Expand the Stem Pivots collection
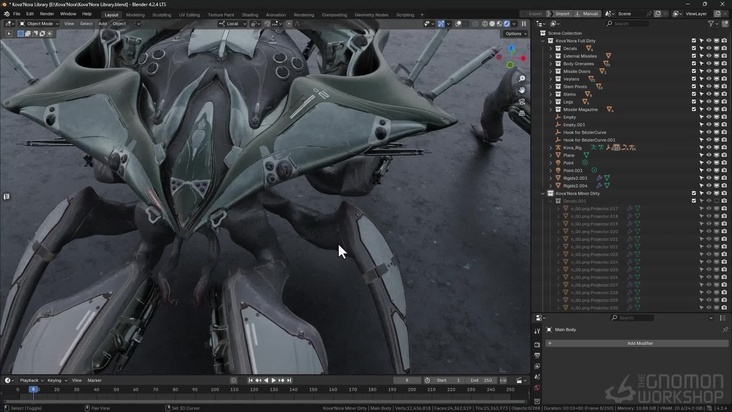 [x=550, y=86]
